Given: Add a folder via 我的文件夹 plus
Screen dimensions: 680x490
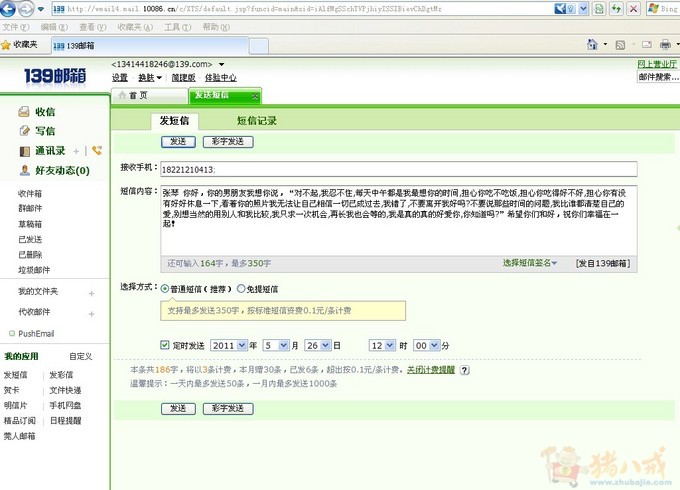Looking at the screenshot, I should [x=92, y=294].
